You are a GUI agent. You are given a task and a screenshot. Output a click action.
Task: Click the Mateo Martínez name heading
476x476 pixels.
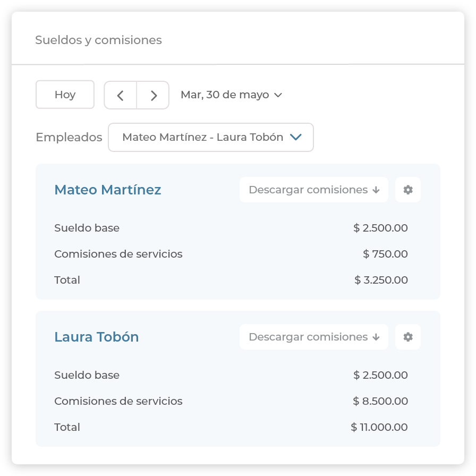[108, 190]
